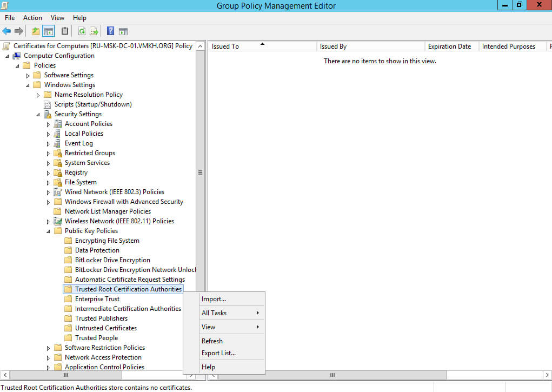This screenshot has width=552, height=392.
Task: Click the Refresh toolbar icon
Action: tap(82, 31)
